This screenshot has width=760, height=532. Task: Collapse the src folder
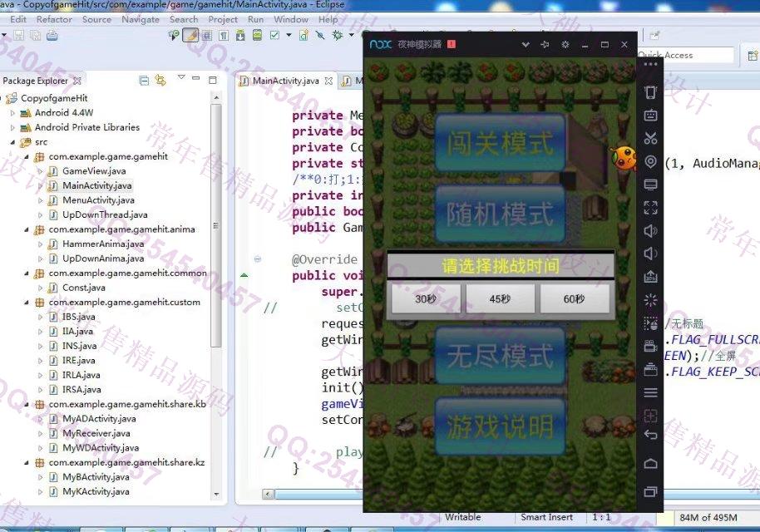pyautogui.click(x=12, y=142)
